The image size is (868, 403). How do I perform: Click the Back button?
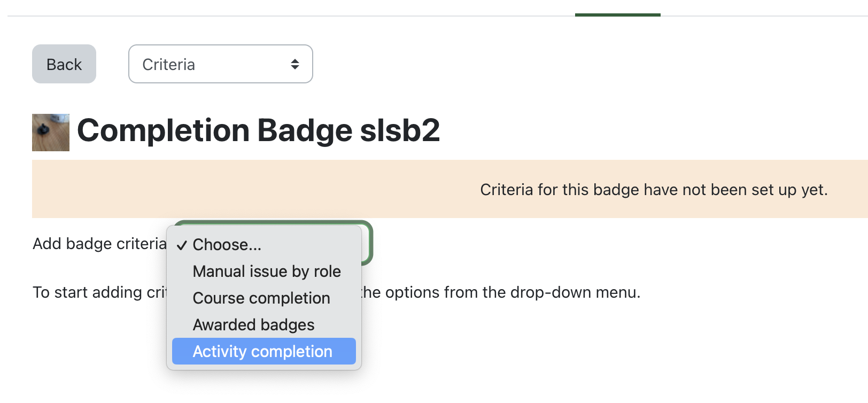(64, 64)
